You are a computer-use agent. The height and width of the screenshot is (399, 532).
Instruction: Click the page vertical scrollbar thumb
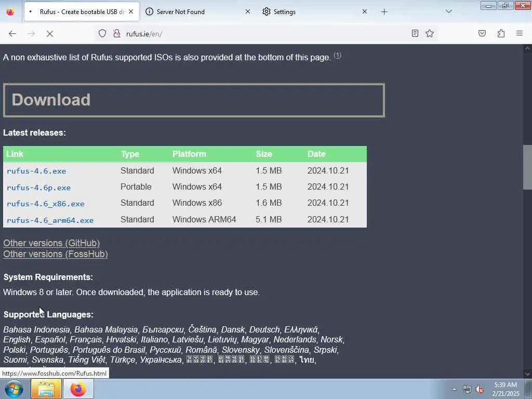pos(527,167)
